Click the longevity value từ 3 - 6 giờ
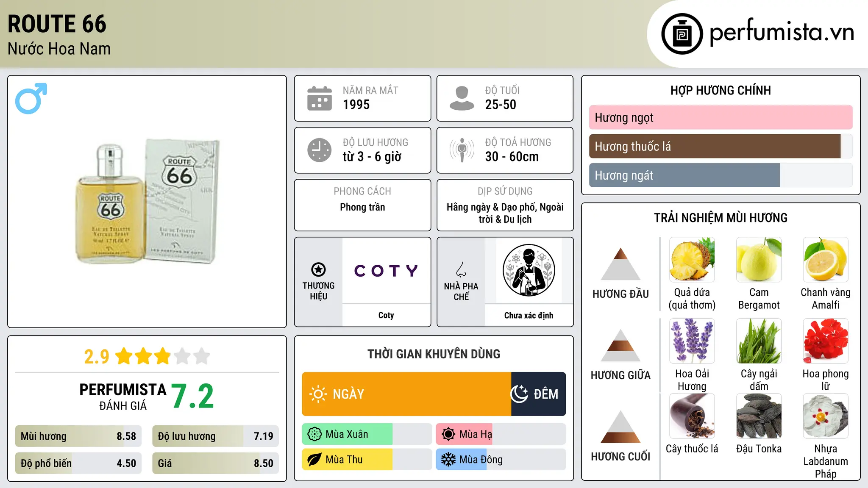Viewport: 868px width, 488px height. click(372, 157)
